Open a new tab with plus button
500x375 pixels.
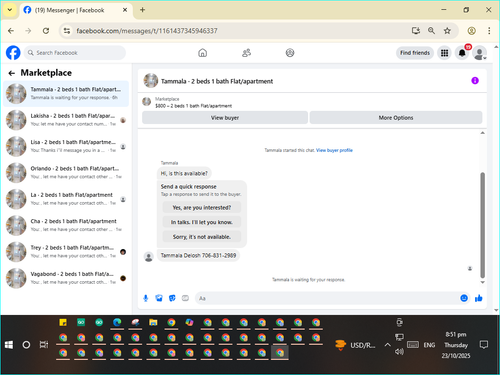pos(142,10)
